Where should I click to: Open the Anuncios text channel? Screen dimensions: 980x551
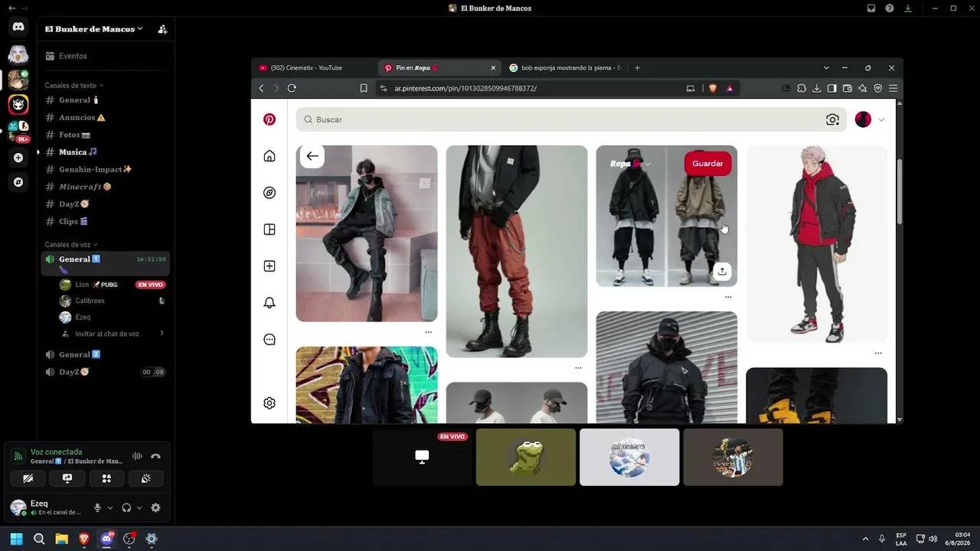pyautogui.click(x=106, y=117)
